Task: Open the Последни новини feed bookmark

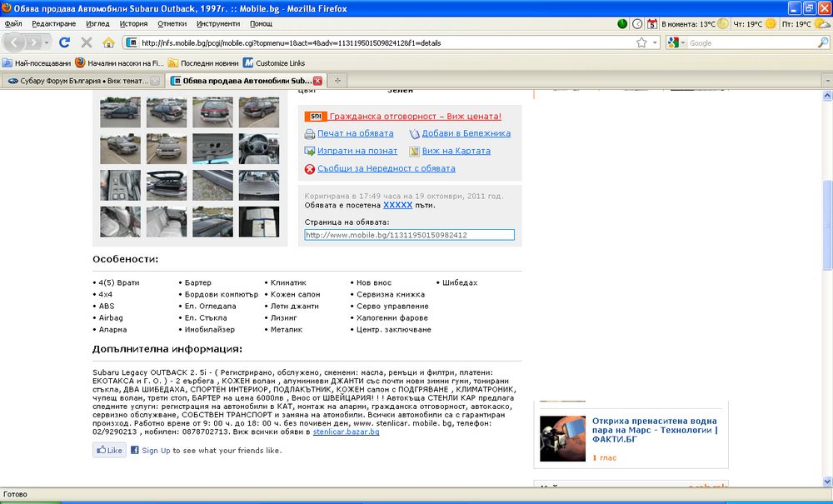Action: [x=203, y=62]
